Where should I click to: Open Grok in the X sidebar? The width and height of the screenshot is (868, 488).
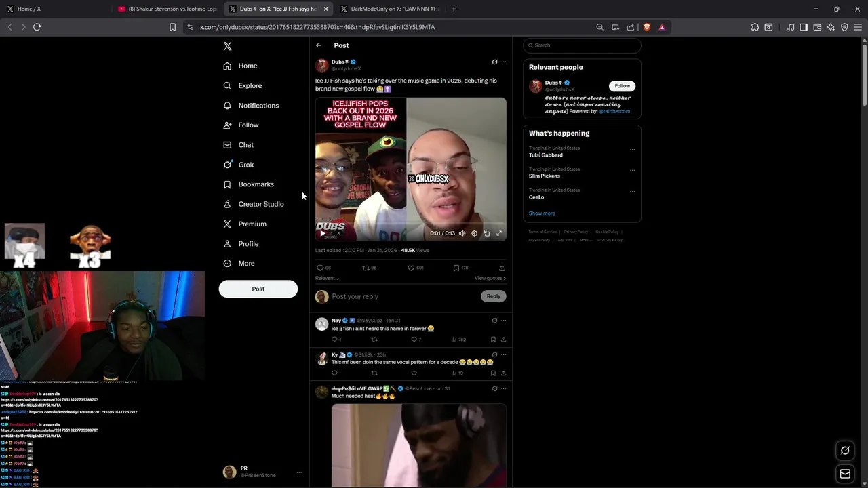click(238, 165)
